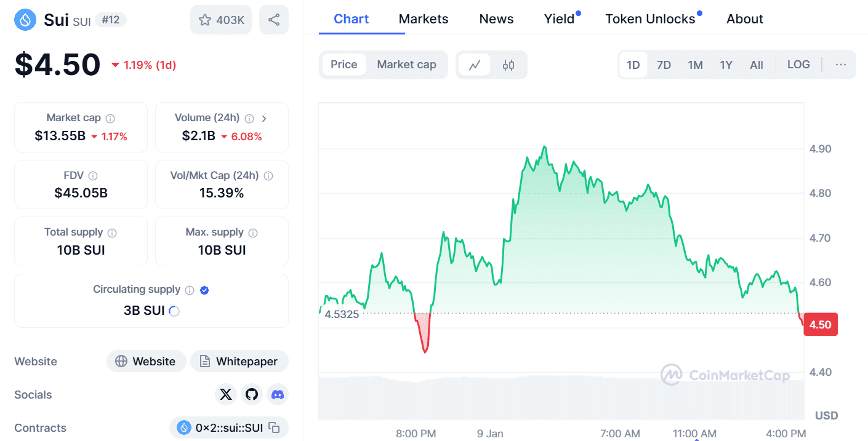
Task: Click the Market cap info icon
Action: 110,117
